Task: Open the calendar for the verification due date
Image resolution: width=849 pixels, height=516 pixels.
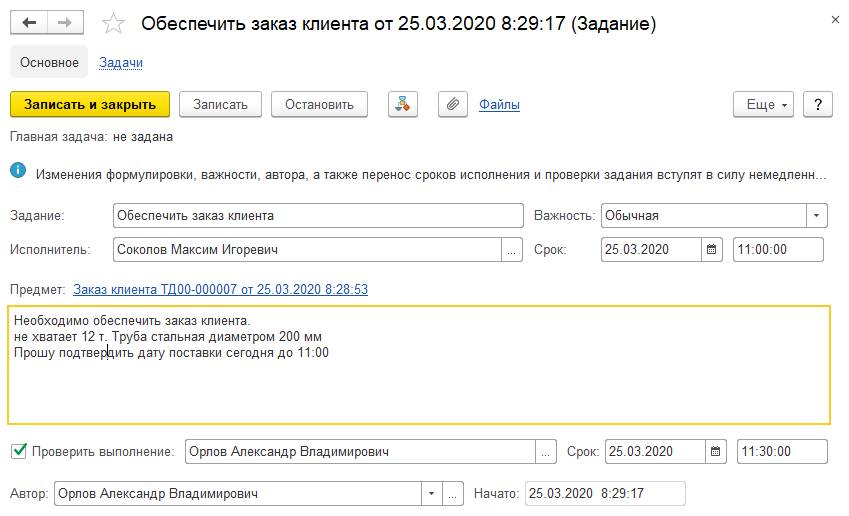Action: [716, 452]
